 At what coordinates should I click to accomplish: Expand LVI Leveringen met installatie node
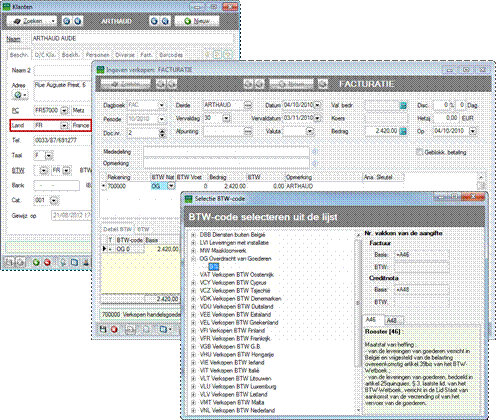click(193, 243)
